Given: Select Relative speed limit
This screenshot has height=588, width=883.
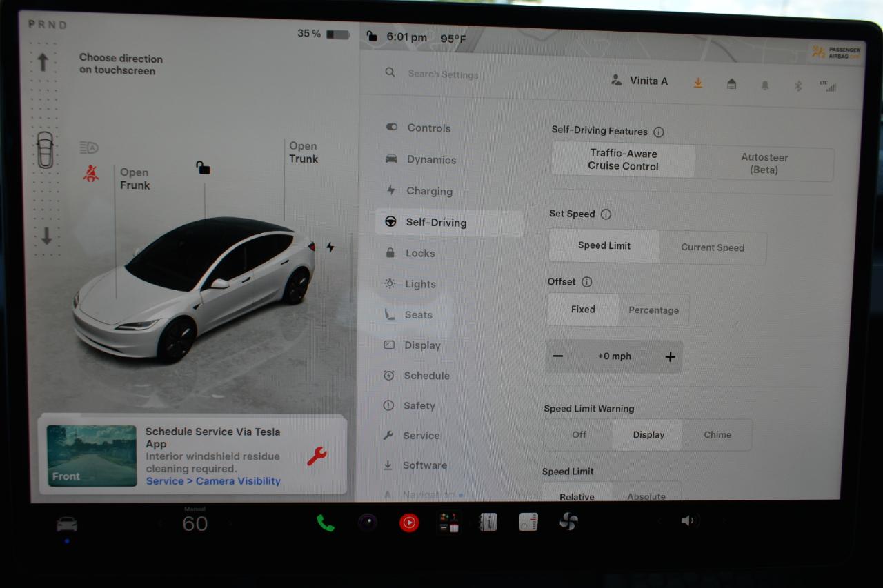Looking at the screenshot, I should [577, 494].
